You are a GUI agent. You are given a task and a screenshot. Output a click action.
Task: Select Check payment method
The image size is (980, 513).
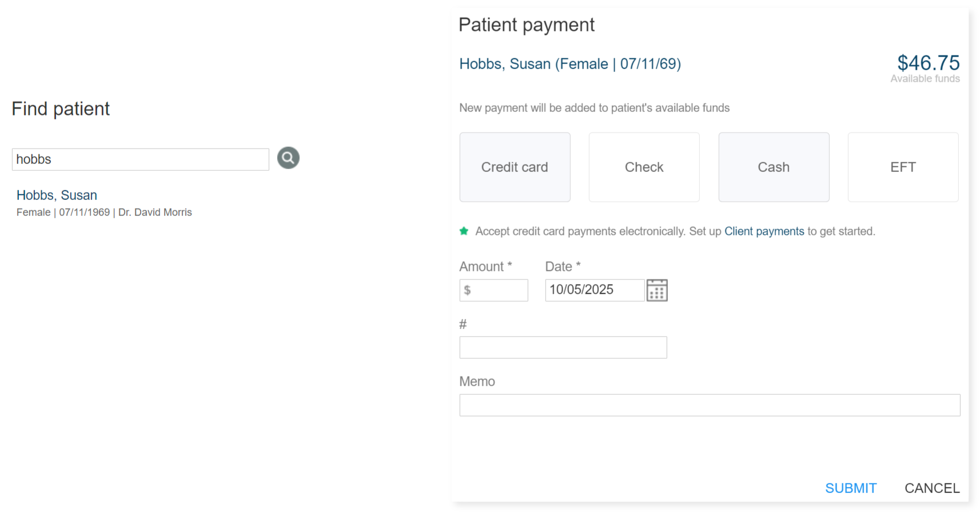(x=644, y=167)
